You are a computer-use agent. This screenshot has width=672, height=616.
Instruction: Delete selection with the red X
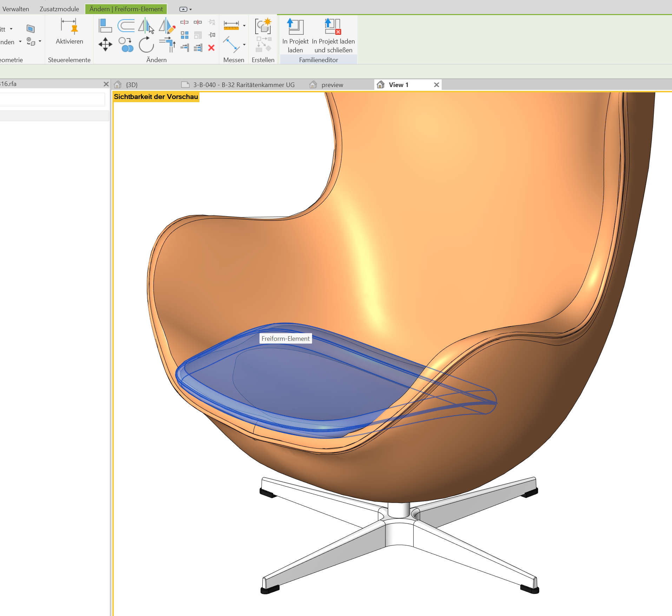click(x=211, y=48)
